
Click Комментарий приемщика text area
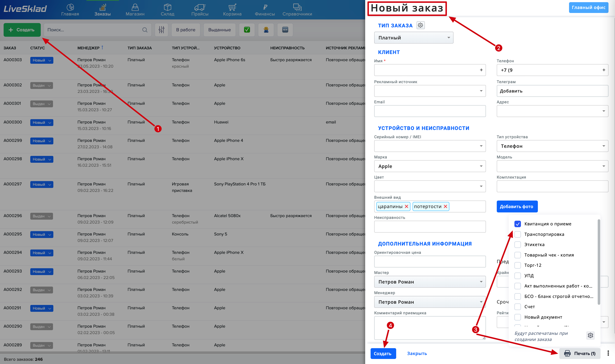point(430,328)
